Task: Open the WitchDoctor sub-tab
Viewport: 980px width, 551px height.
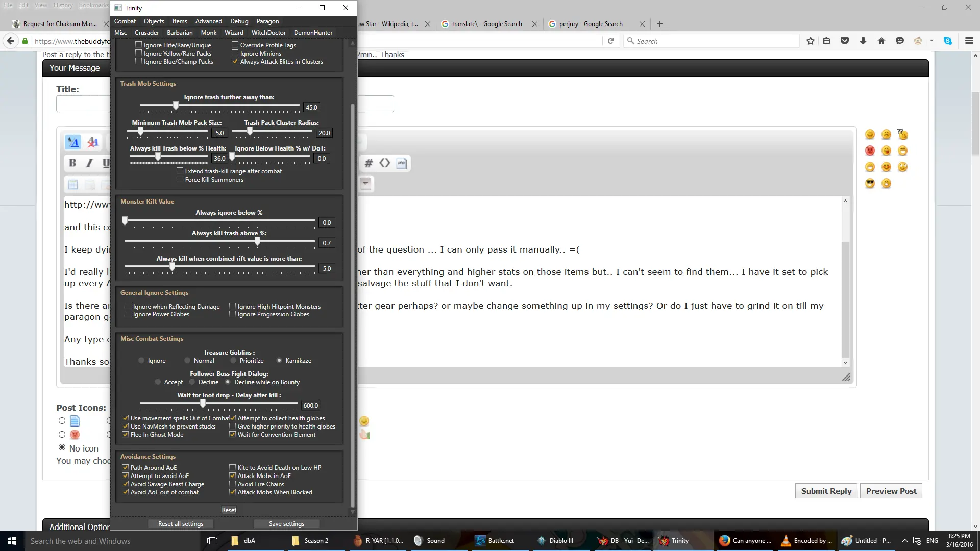Action: (x=268, y=33)
